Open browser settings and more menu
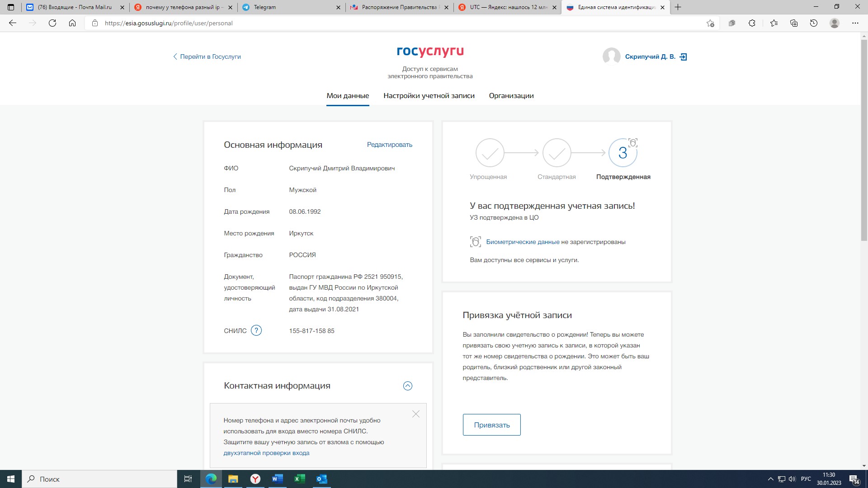The image size is (868, 488). tap(855, 23)
